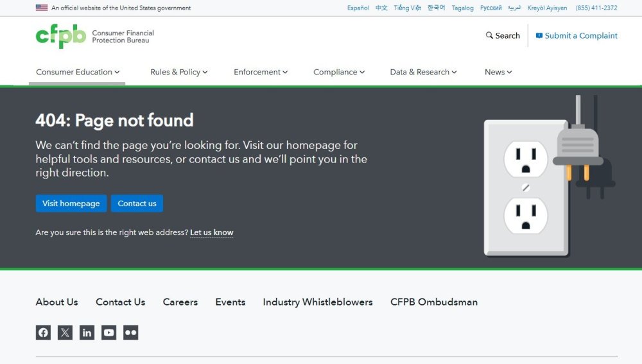Open the Careers footer link
Viewport: 642px width, 364px height.
[x=180, y=302]
